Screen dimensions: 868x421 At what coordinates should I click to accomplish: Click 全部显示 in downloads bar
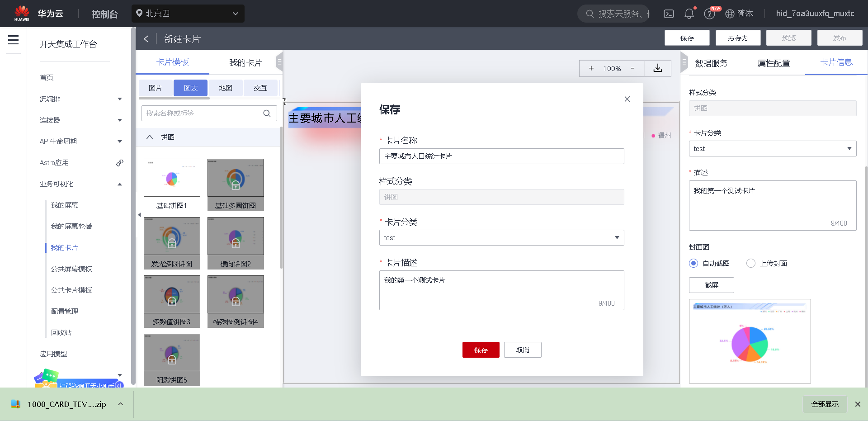[825, 404]
